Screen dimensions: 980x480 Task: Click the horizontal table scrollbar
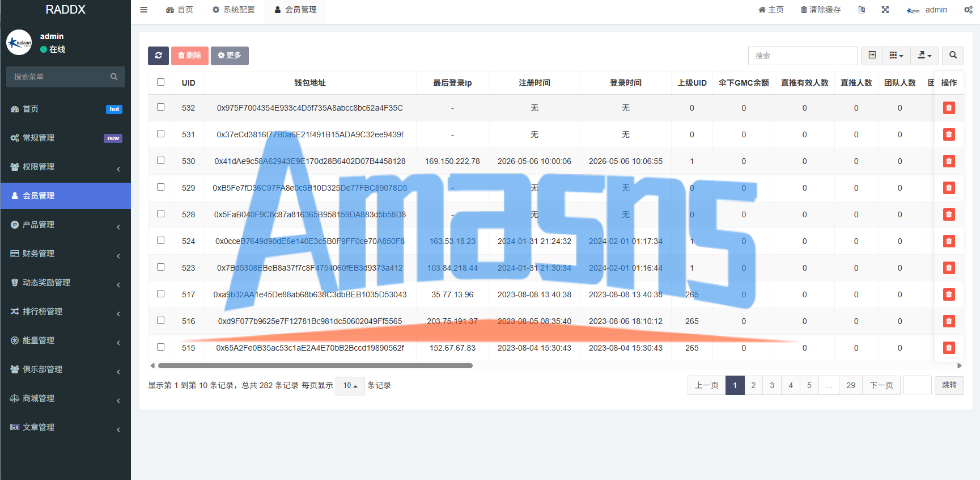tap(315, 366)
